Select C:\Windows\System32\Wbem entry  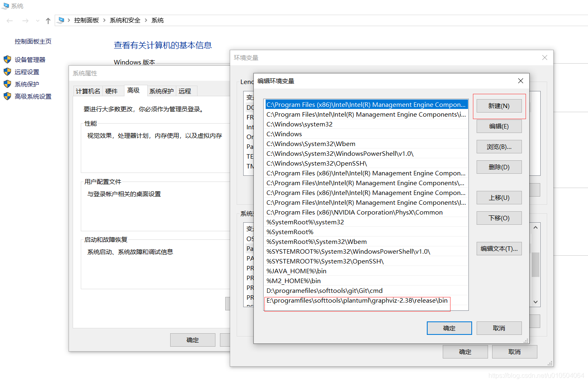click(x=366, y=144)
